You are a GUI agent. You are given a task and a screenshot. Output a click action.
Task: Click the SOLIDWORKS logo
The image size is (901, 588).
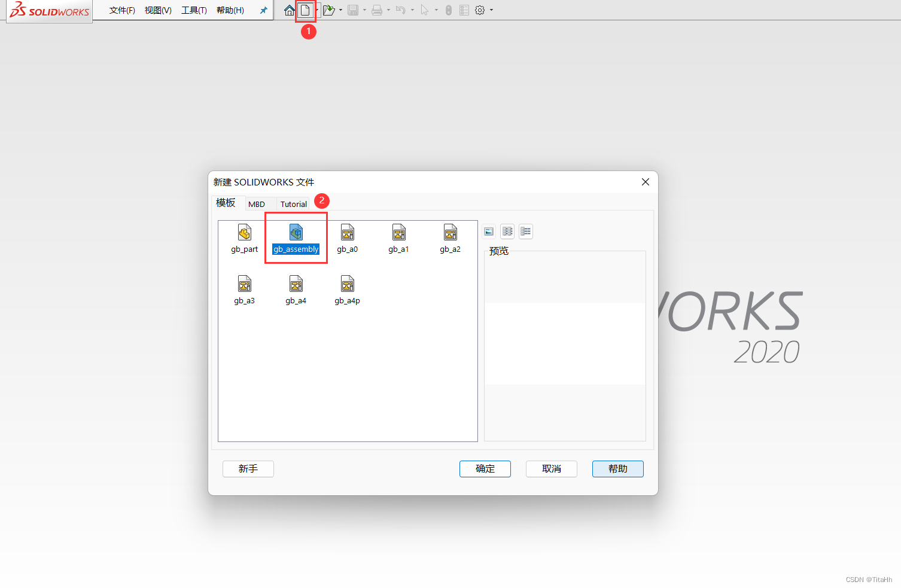pos(50,10)
